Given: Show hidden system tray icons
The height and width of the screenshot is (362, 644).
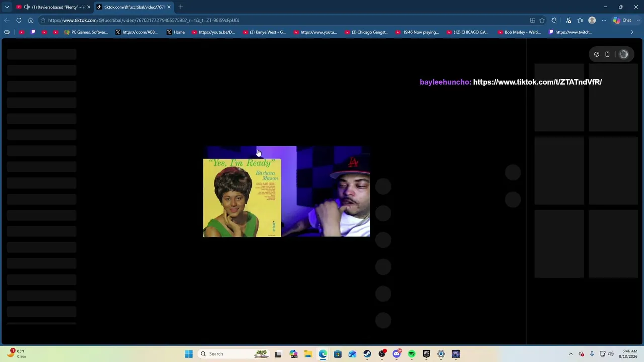Looking at the screenshot, I should 570,354.
